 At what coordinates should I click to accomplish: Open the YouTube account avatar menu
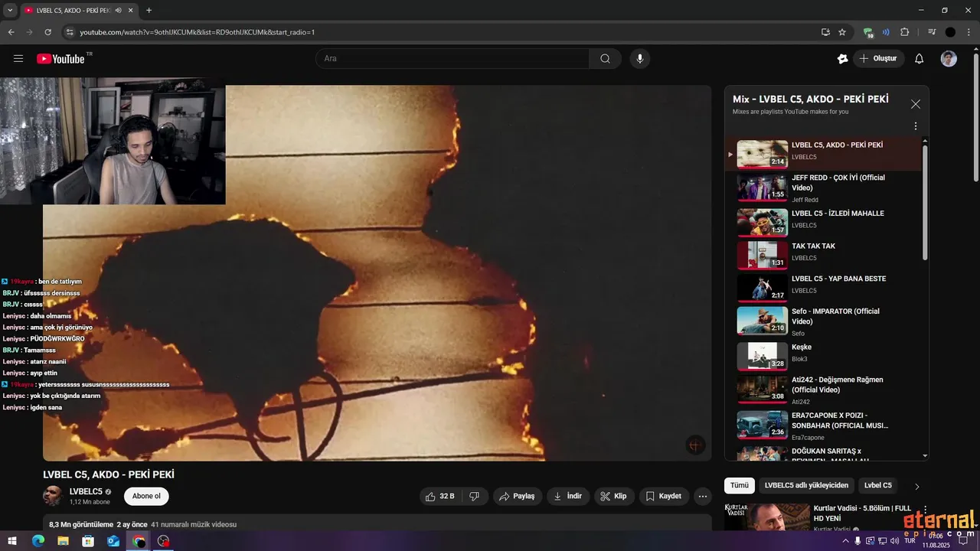click(x=949, y=59)
